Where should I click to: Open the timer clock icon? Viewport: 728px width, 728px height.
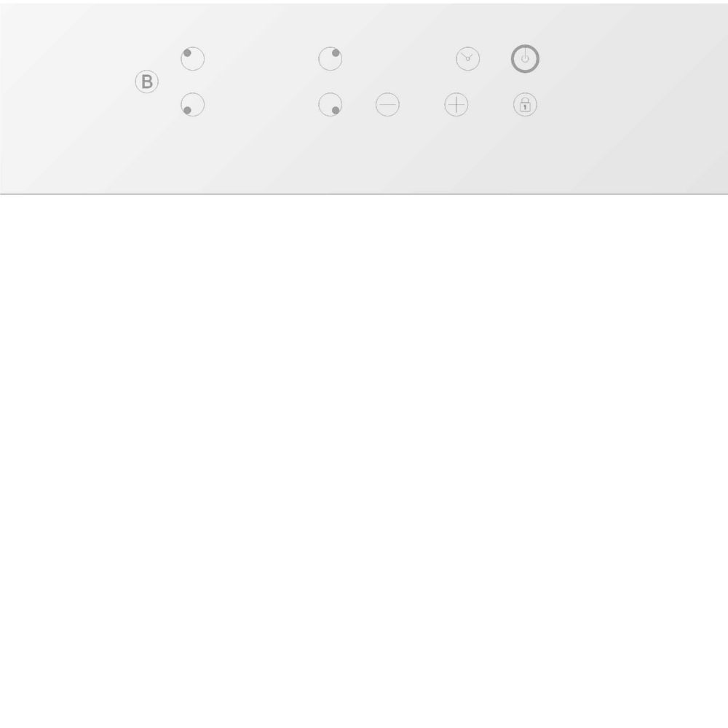[x=467, y=59]
